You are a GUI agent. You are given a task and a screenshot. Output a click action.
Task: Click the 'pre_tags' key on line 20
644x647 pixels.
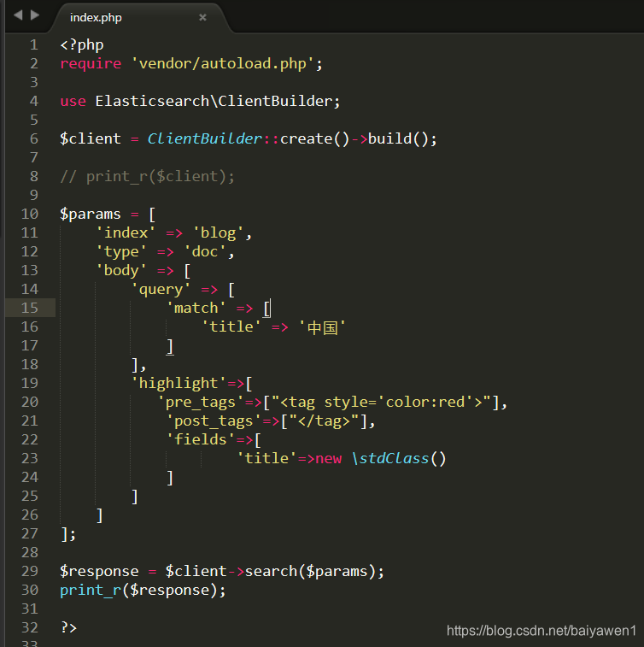(201, 403)
